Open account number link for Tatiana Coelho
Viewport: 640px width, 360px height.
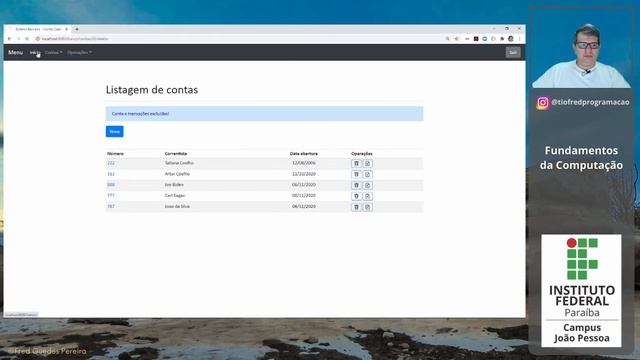(x=111, y=163)
